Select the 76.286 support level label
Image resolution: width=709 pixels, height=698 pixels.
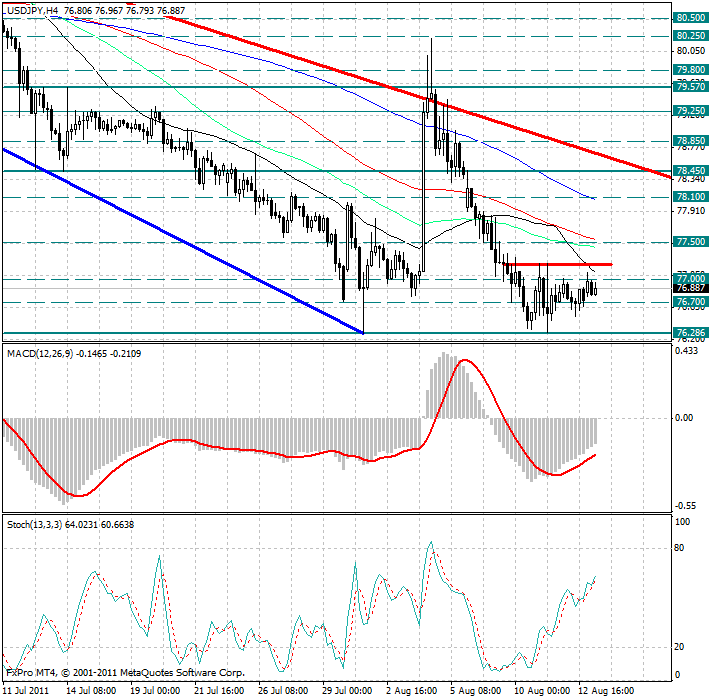pos(690,333)
